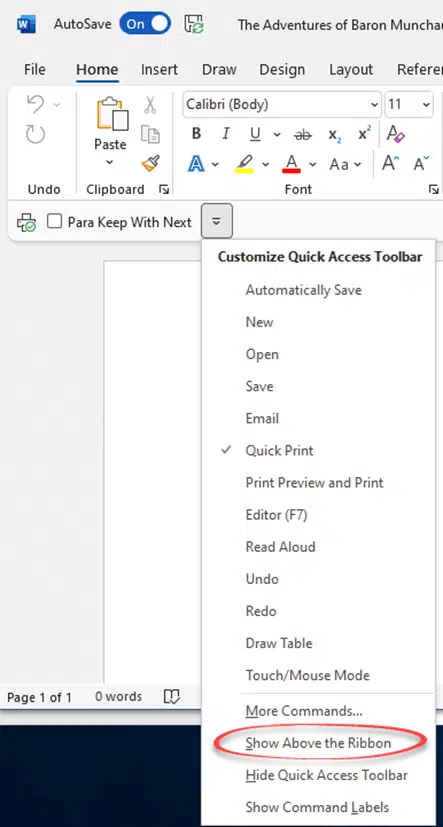The width and height of the screenshot is (443, 827).
Task: Increase font size with Grow Font icon
Action: [390, 164]
